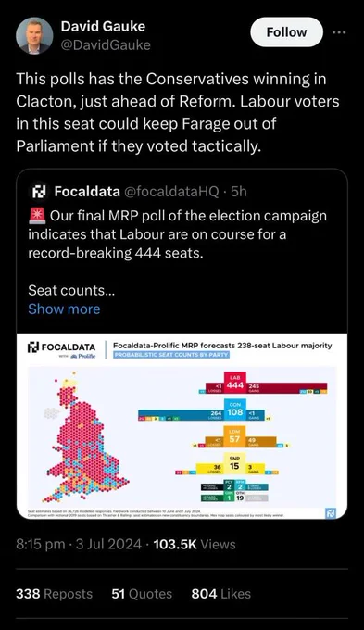Click the FOCALDATA logo in the chart image

coord(61,347)
